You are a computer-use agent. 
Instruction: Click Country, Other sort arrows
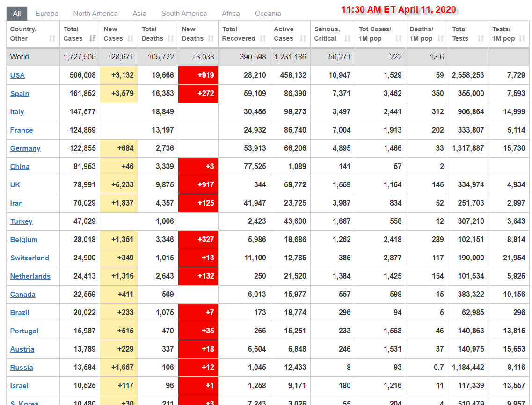pyautogui.click(x=52, y=38)
